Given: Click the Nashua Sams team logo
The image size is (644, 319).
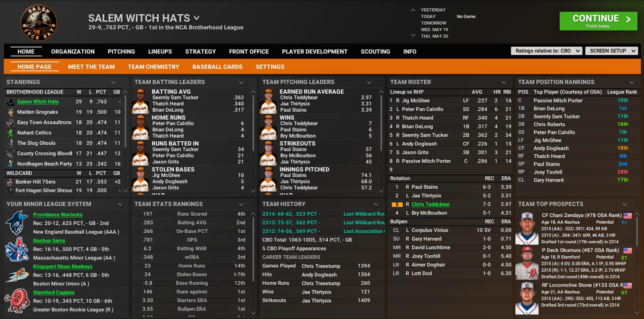Looking at the screenshot, I should point(17,249).
